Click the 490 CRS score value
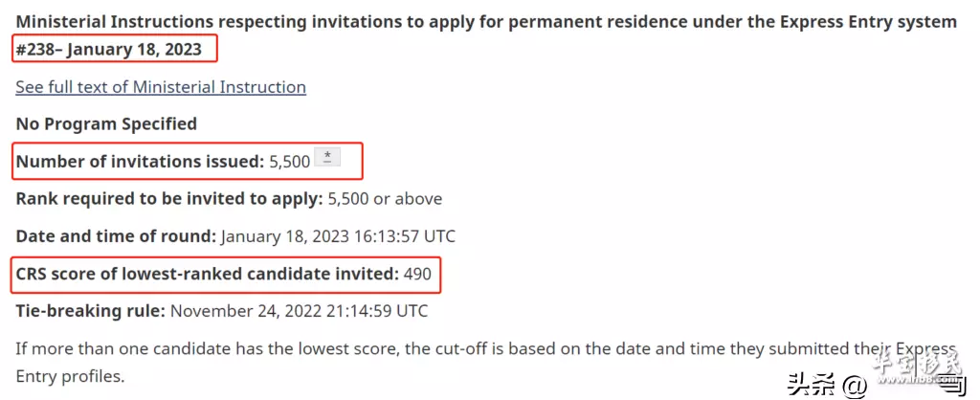The height and width of the screenshot is (400, 980). (417, 274)
